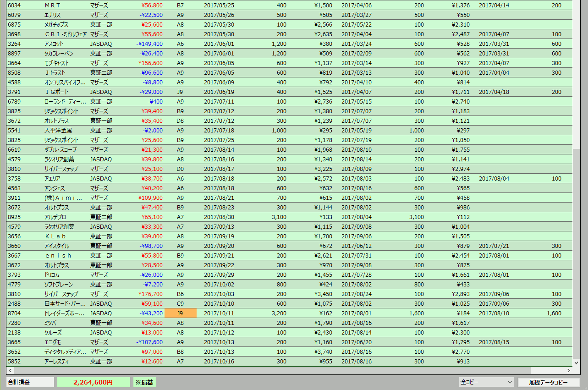Viewport: 588px width, 390px height.
Task: Select the date cell 2017/10/16
Action: coord(219,361)
